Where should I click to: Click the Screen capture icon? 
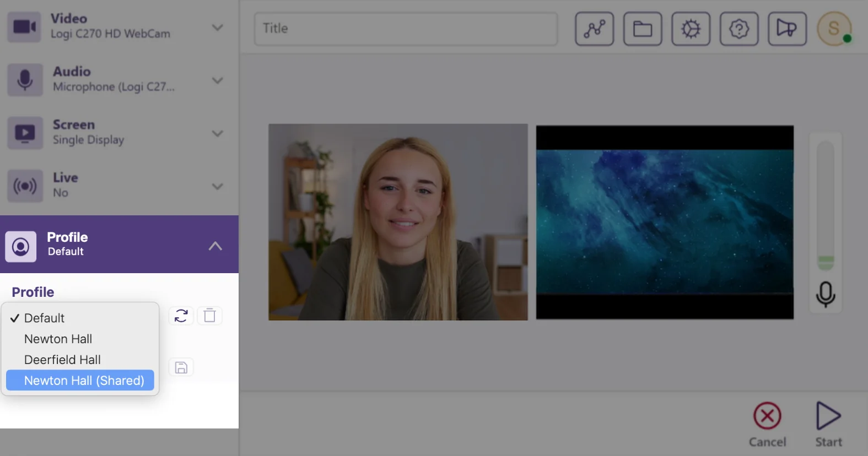[x=25, y=133]
